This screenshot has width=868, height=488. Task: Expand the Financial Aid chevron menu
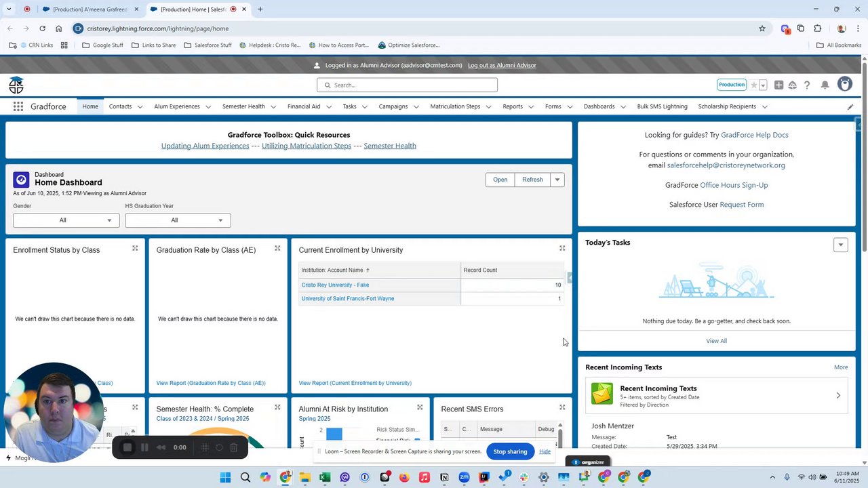[329, 106]
